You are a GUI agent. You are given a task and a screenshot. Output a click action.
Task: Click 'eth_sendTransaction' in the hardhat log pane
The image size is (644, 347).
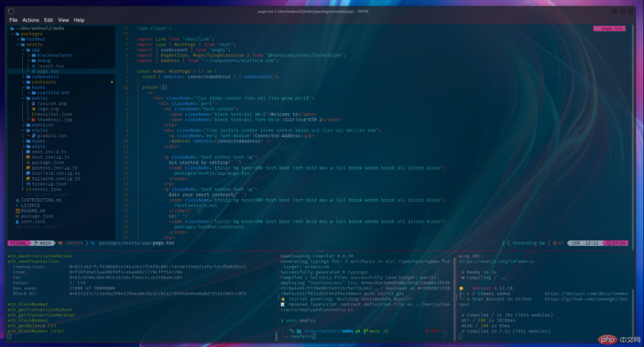pos(33,261)
